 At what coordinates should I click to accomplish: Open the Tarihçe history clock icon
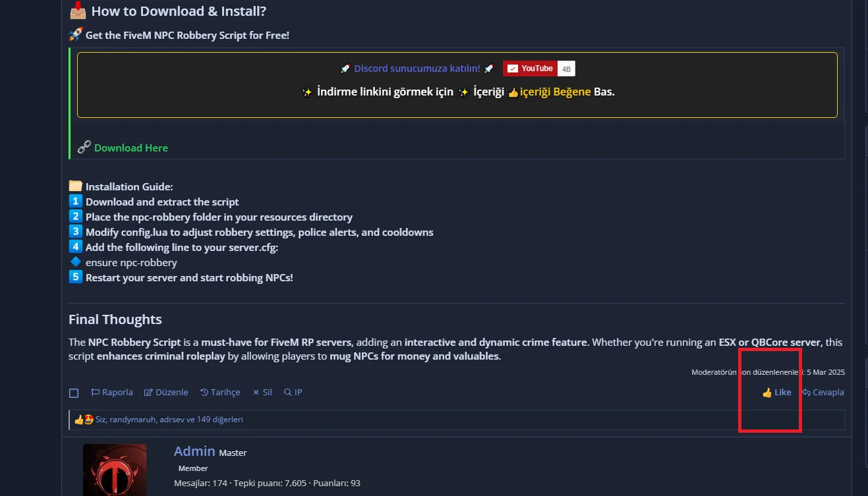click(204, 392)
